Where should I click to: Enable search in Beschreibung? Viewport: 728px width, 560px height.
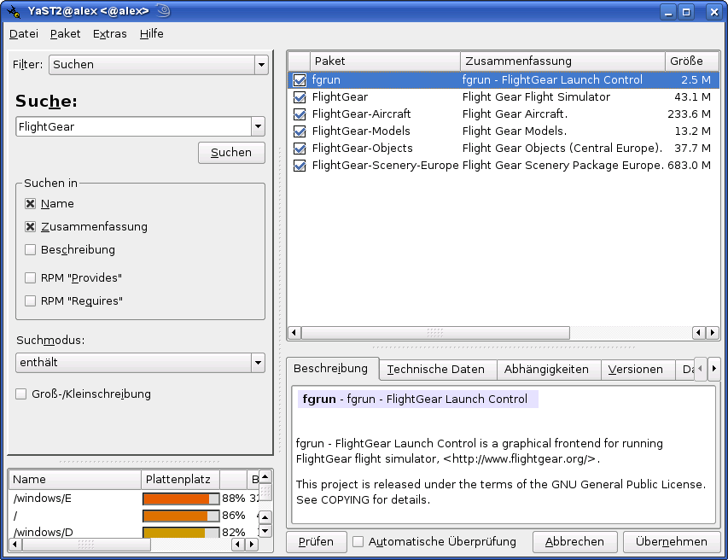[x=30, y=250]
